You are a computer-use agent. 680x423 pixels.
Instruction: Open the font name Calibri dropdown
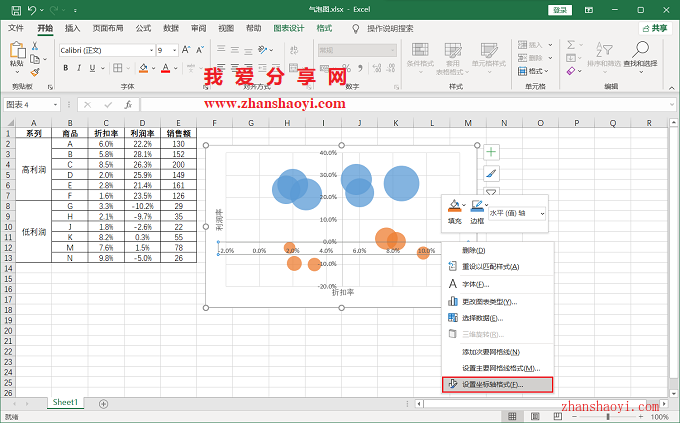tap(152, 50)
